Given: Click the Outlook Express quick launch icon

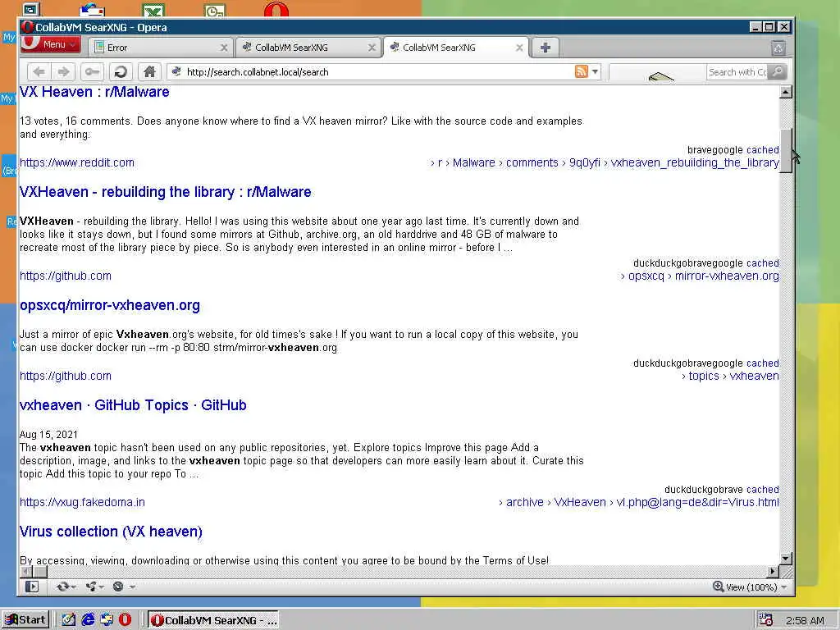Looking at the screenshot, I should click(107, 620).
